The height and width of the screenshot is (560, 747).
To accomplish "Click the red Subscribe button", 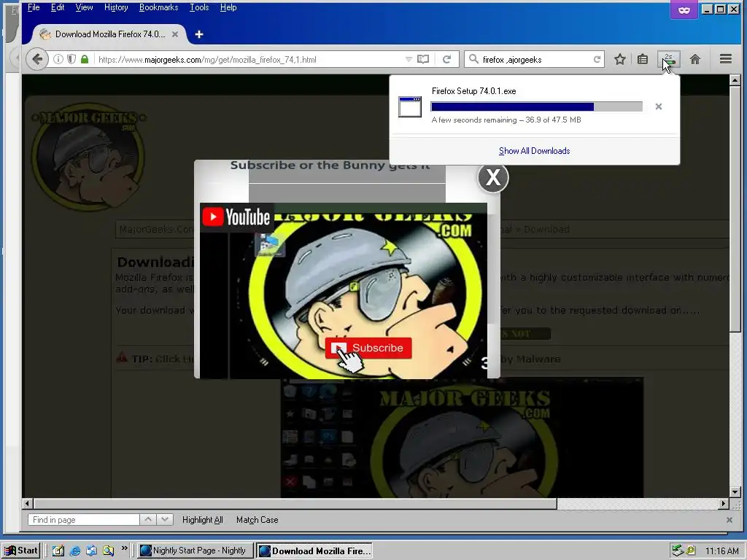I will [x=368, y=348].
